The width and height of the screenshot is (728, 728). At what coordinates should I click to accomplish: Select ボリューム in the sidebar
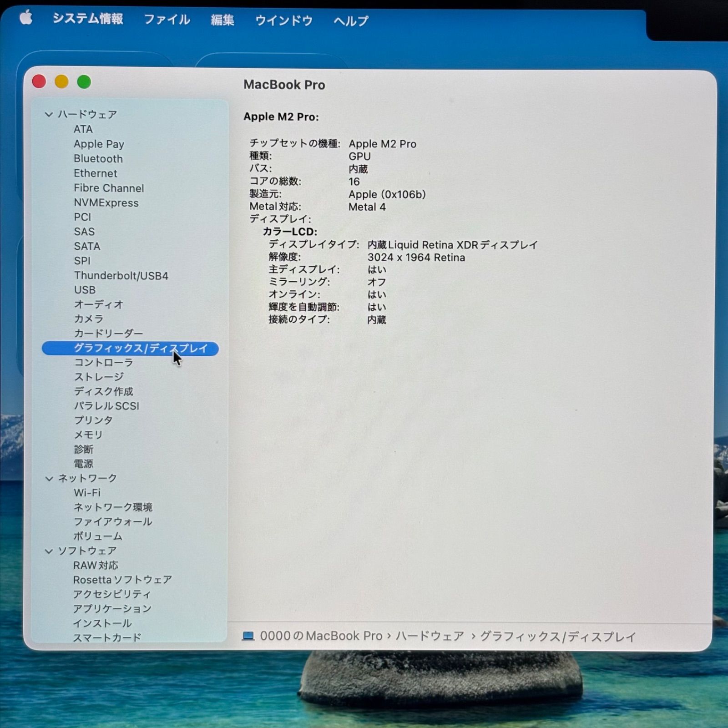coord(98,536)
